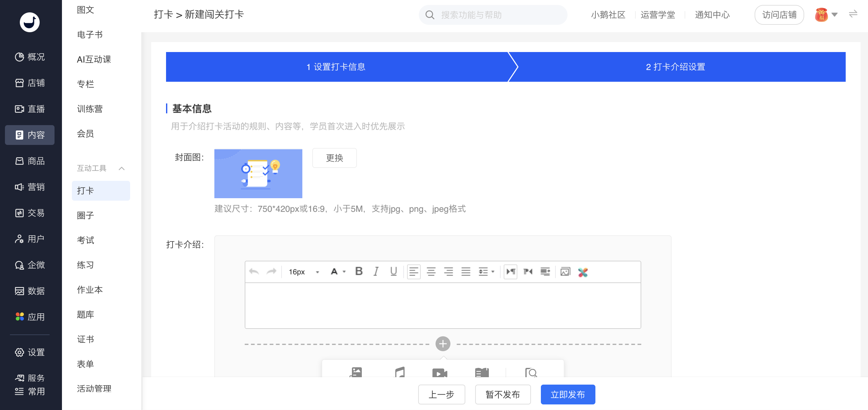868x410 pixels.
Task: Open the line spacing dropdown
Action: click(x=486, y=272)
